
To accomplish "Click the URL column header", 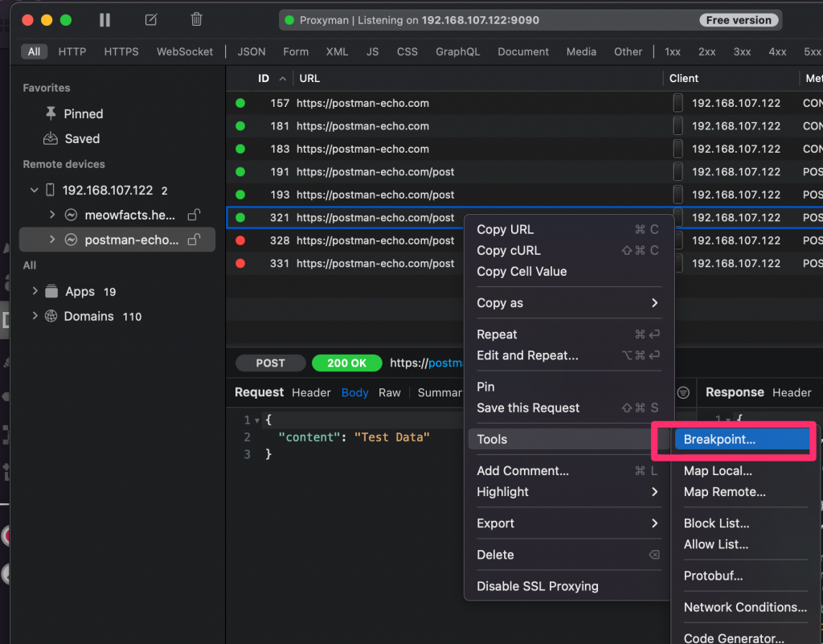I will pos(309,78).
